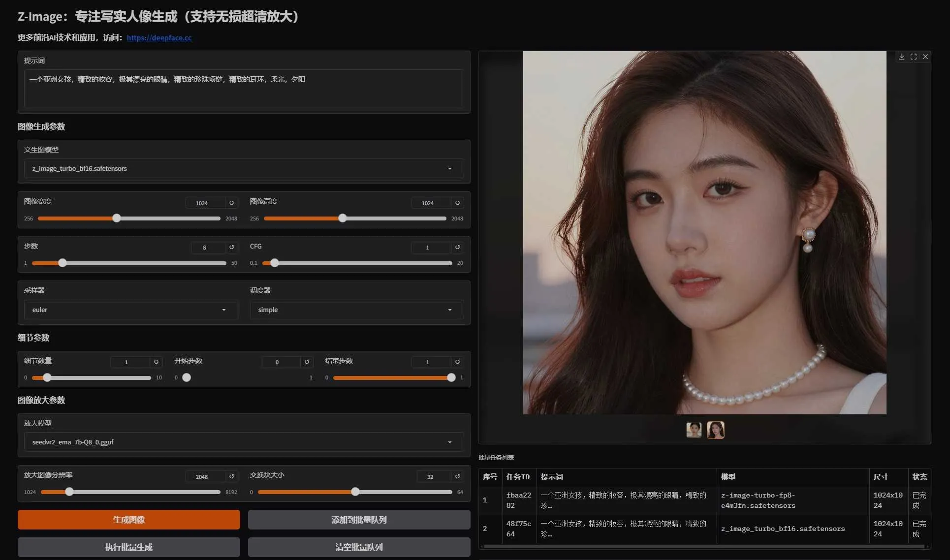Click the 清空批量队列 button
Image resolution: width=950 pixels, height=560 pixels.
[x=358, y=547]
